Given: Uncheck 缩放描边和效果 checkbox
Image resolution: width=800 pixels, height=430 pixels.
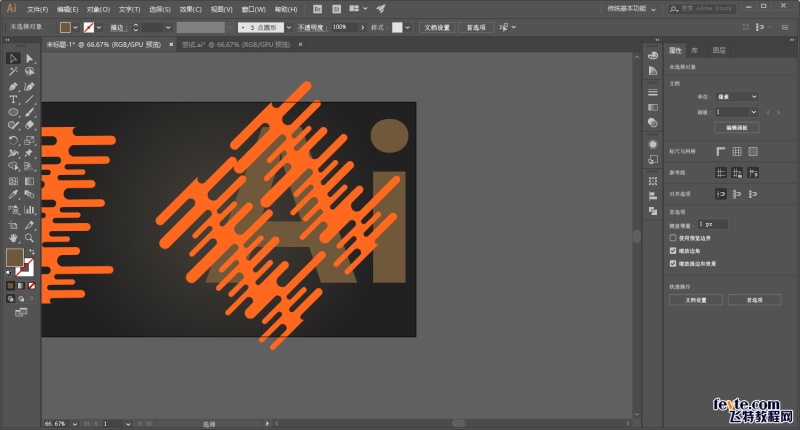Looking at the screenshot, I should 673,263.
